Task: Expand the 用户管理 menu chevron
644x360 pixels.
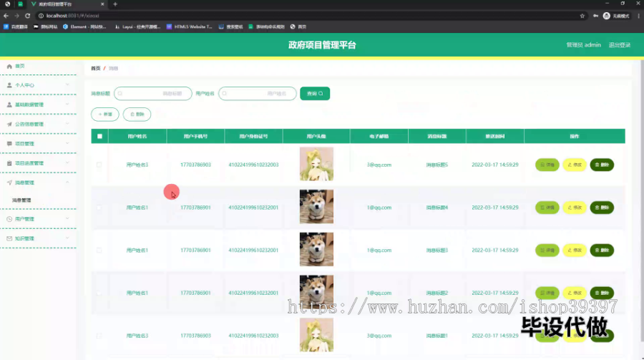Action: click(67, 219)
